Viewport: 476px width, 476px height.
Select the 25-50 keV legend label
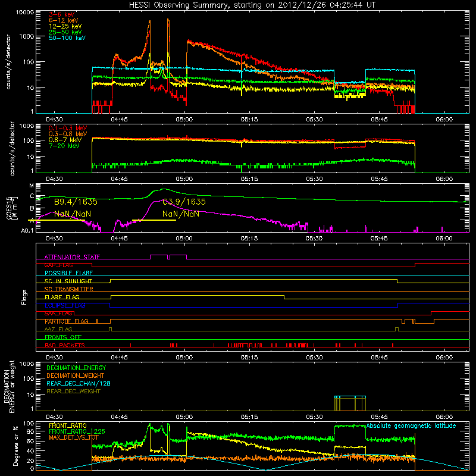[x=65, y=32]
